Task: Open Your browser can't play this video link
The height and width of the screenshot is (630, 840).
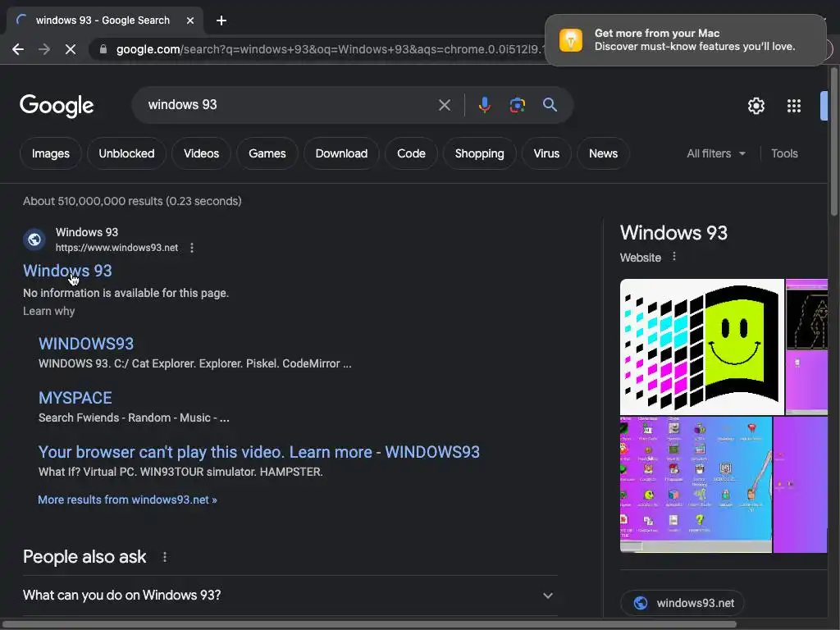Action: pyautogui.click(x=258, y=452)
